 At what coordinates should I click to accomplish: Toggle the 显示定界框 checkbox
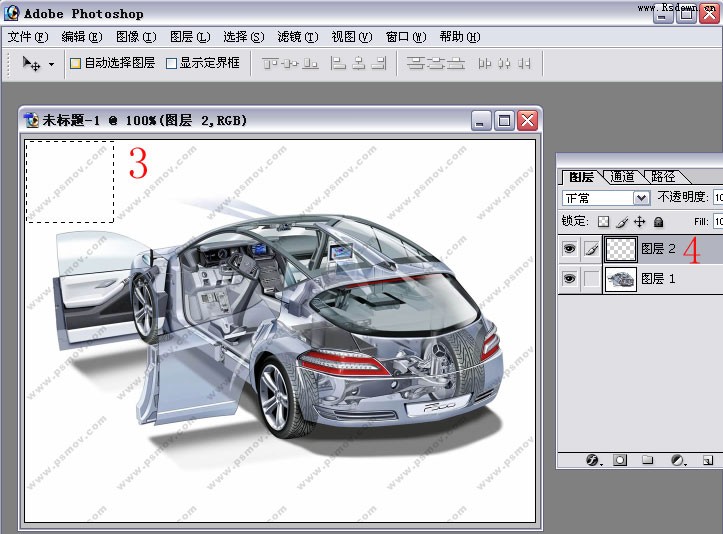pos(171,63)
